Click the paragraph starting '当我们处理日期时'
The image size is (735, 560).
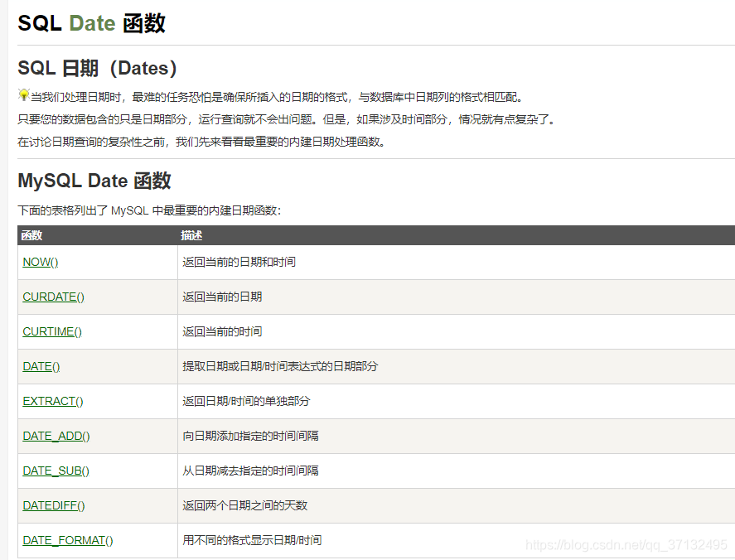[x=277, y=97]
